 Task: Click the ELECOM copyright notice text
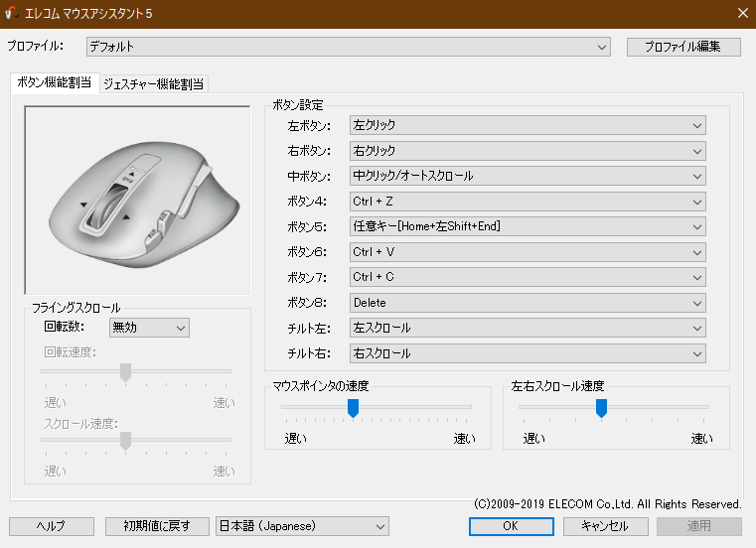[608, 504]
